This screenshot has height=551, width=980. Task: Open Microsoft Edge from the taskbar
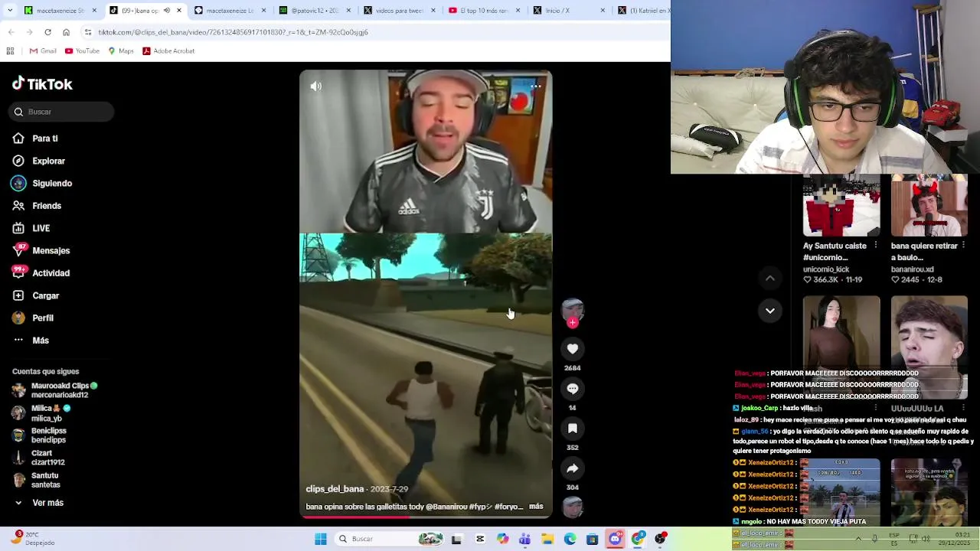coord(570,540)
